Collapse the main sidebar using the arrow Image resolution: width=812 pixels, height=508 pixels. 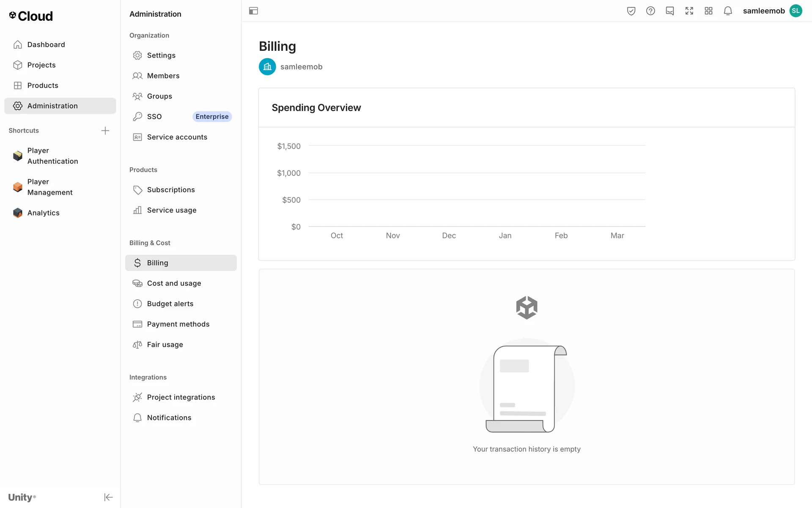(x=108, y=497)
